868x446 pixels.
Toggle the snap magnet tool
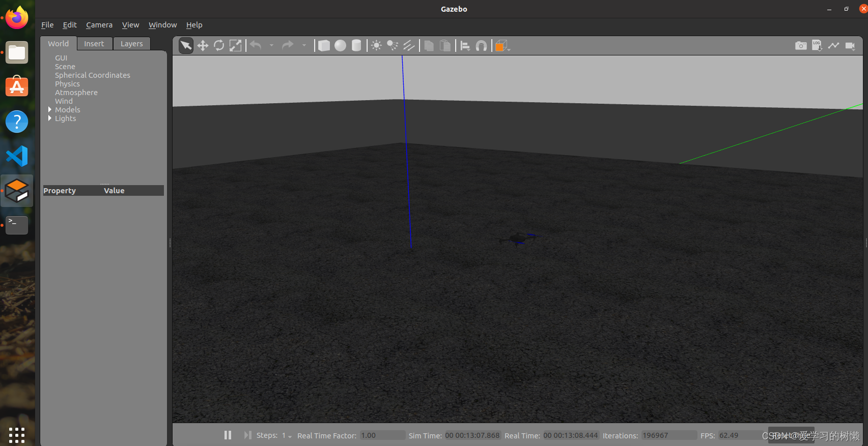(481, 46)
